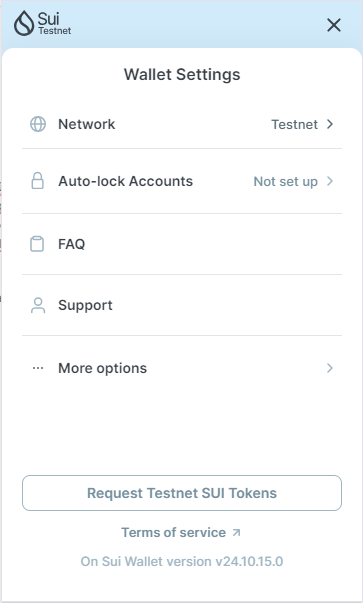Click the padlock icon for Auto-lock Accounts
363x603 pixels.
37,181
